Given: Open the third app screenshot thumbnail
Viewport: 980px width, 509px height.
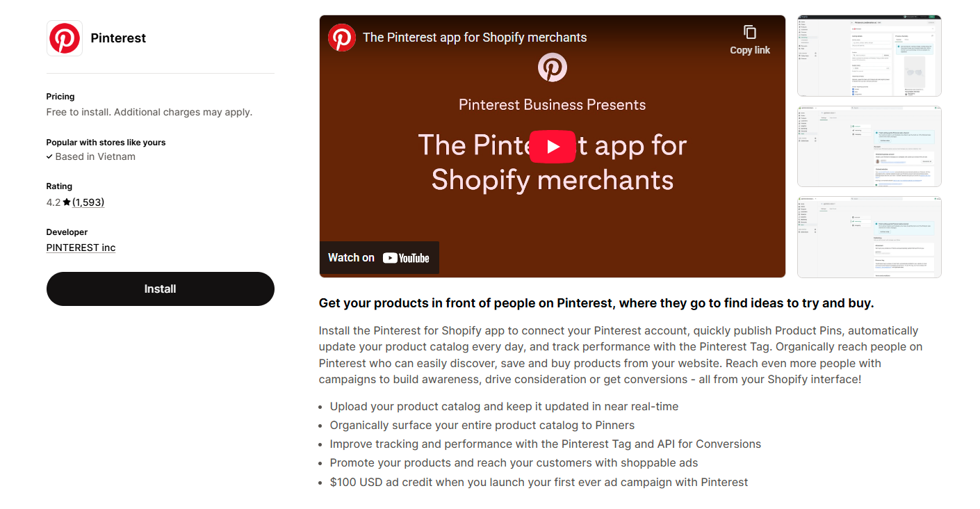Looking at the screenshot, I should (869, 237).
